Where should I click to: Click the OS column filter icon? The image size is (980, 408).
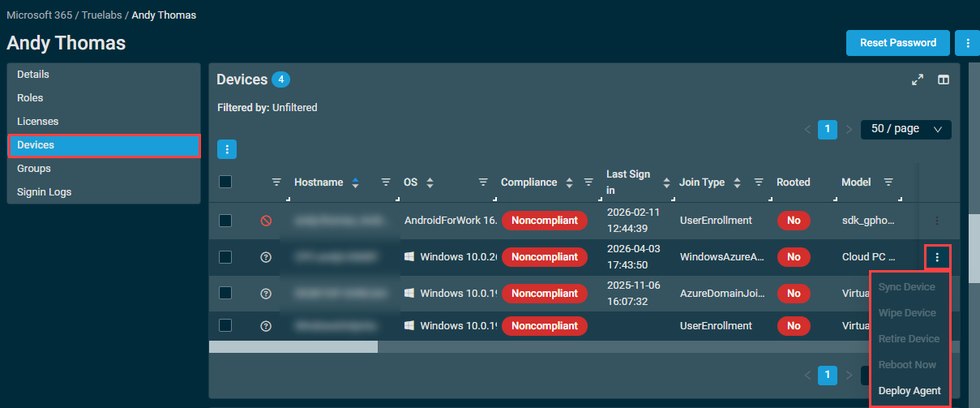[x=483, y=183]
